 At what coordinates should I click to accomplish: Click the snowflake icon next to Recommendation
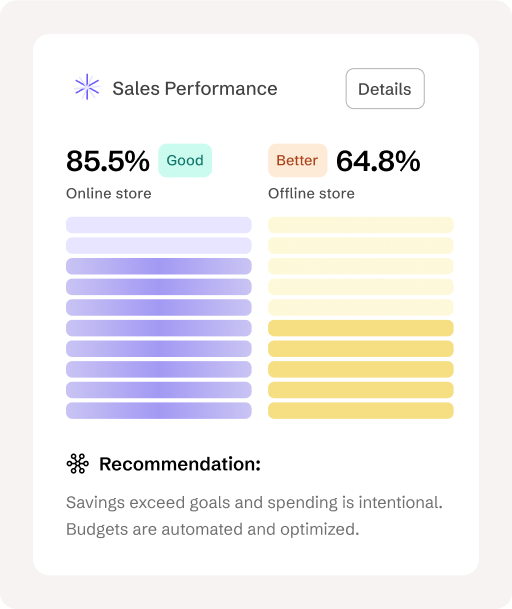pos(78,464)
